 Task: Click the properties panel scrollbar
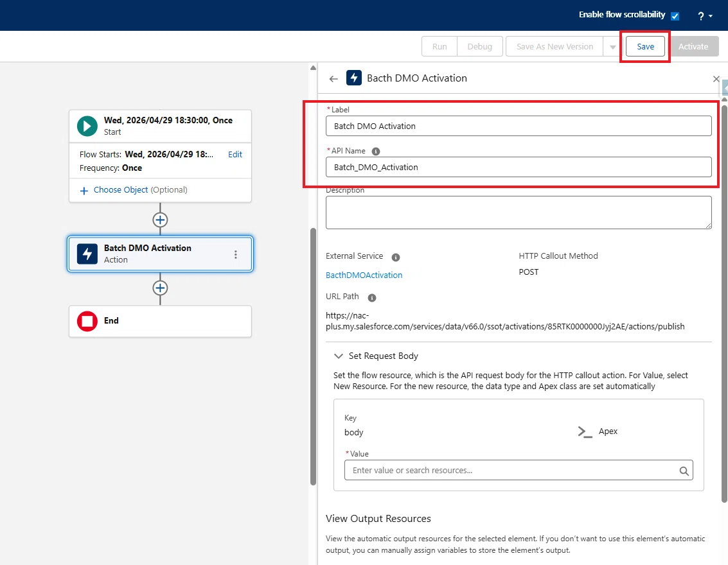724,304
